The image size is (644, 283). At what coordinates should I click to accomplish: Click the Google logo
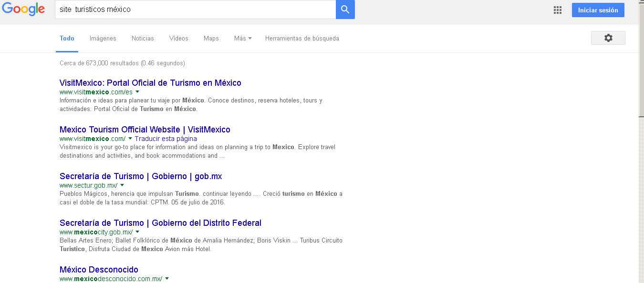23,9
